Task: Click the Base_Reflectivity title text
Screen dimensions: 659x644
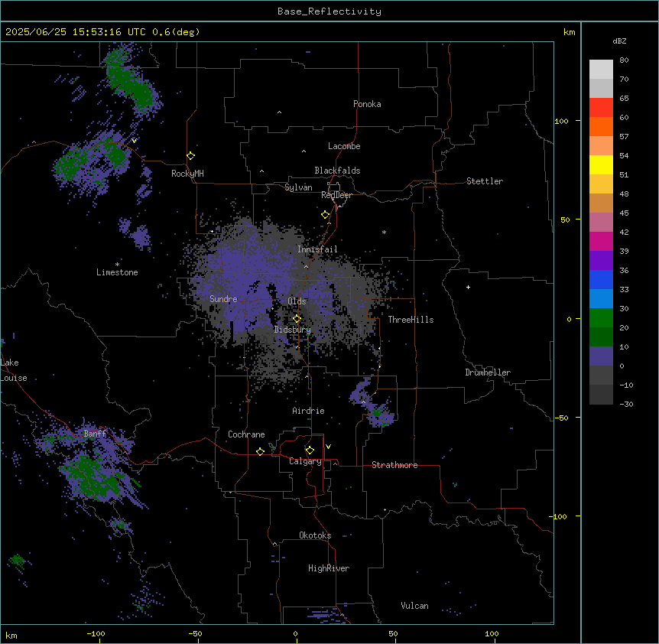Action: (329, 11)
